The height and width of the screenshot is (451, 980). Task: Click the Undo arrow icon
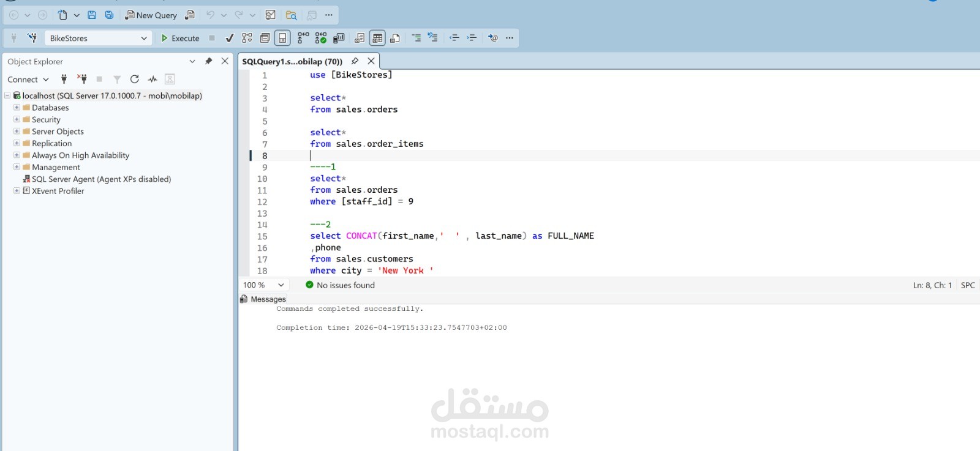(x=210, y=15)
